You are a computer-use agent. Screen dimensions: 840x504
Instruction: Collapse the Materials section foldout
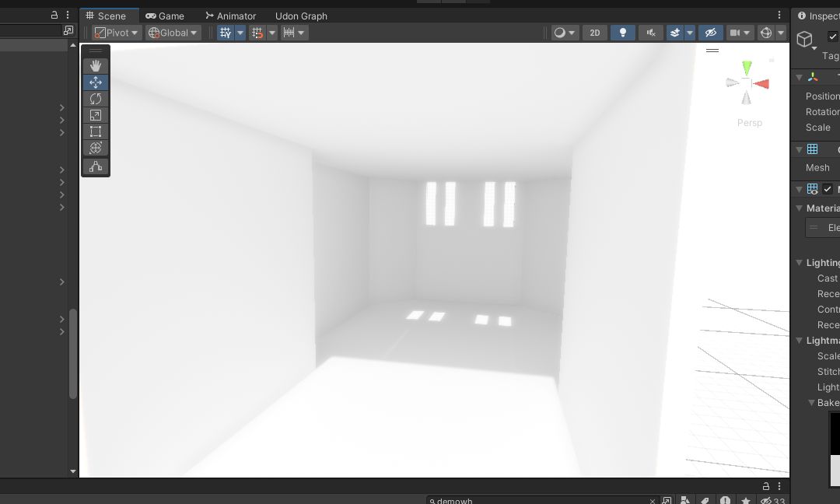[x=799, y=208]
